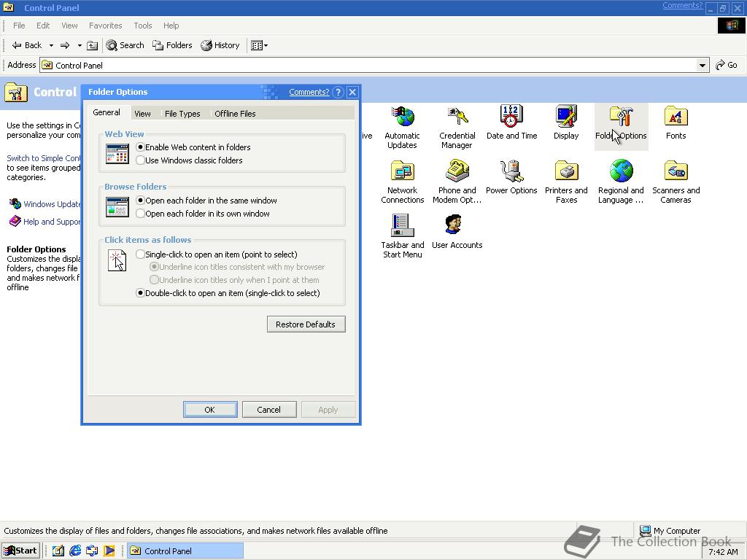Open the Help menu
The image size is (747, 560).
click(x=171, y=26)
